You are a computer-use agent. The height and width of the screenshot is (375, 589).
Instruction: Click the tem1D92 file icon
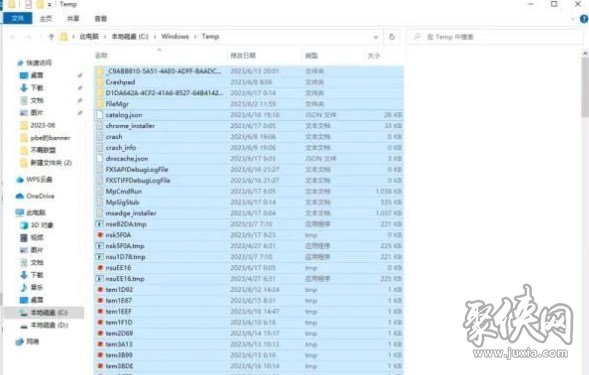pos(100,290)
